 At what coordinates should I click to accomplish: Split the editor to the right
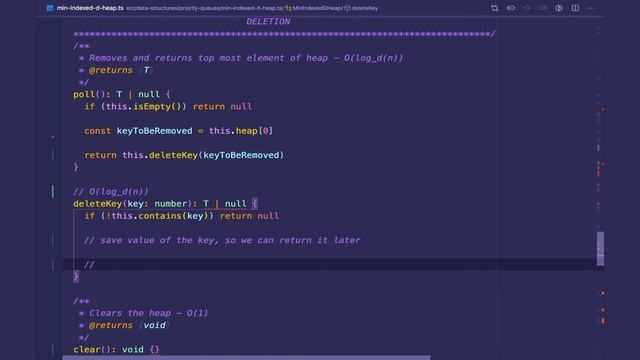point(575,8)
